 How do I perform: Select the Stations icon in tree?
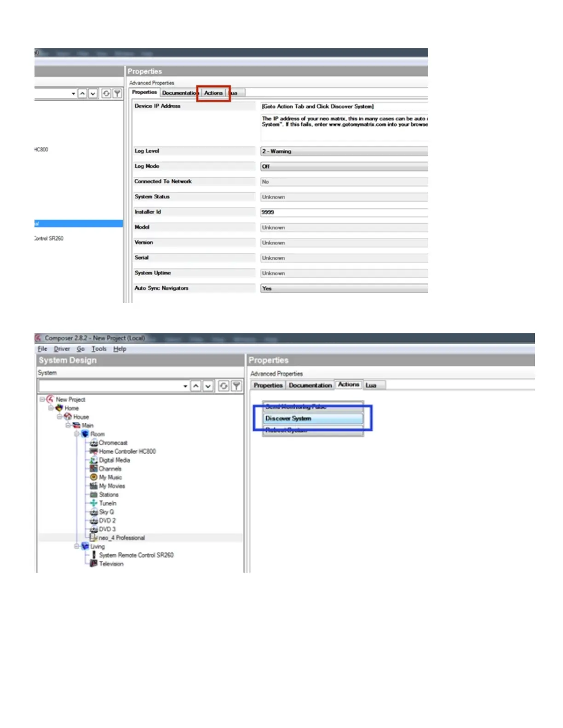94,495
